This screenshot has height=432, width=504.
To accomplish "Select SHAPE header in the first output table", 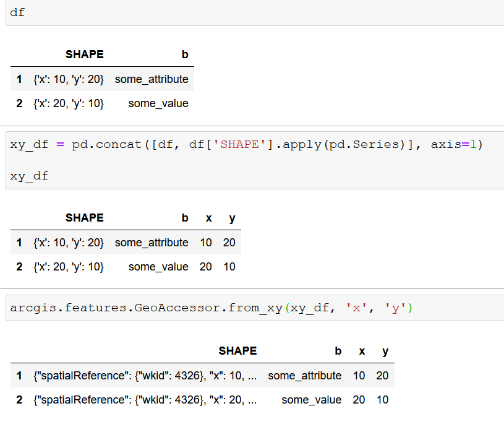I will coord(85,54).
